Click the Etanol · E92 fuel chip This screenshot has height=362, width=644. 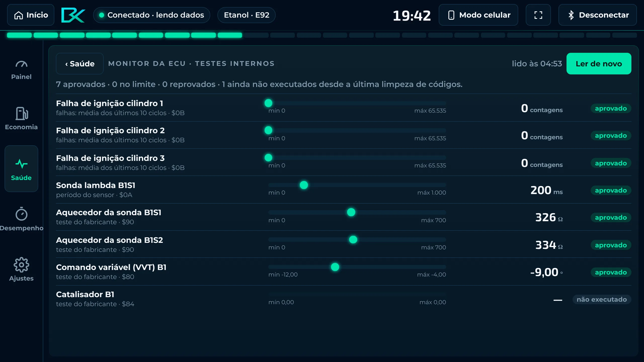246,15
